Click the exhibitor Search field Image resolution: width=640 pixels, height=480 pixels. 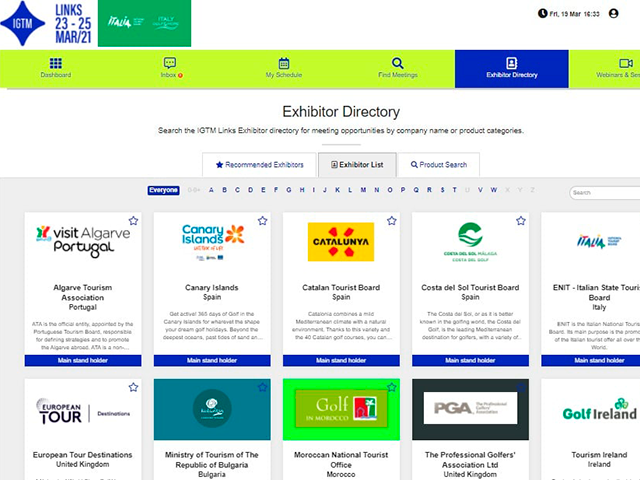604,193
